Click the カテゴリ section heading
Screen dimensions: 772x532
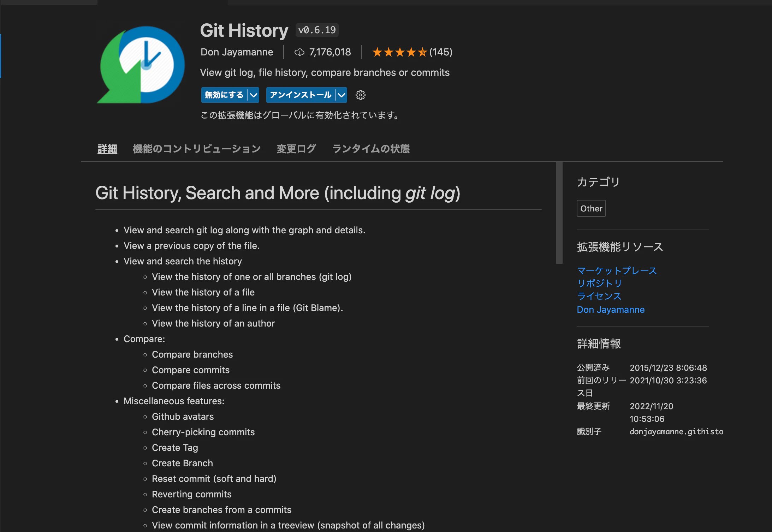coord(598,182)
